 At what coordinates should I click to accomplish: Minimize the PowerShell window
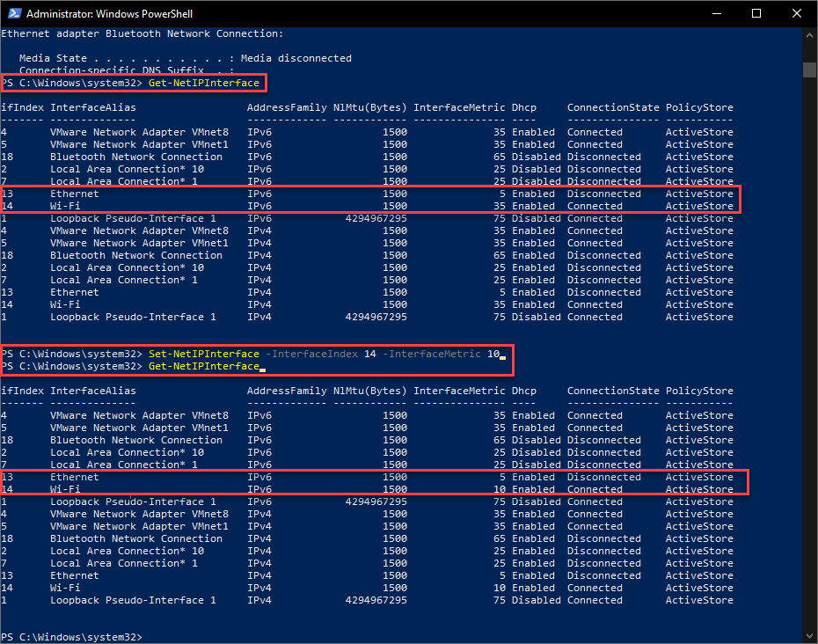coord(717,13)
